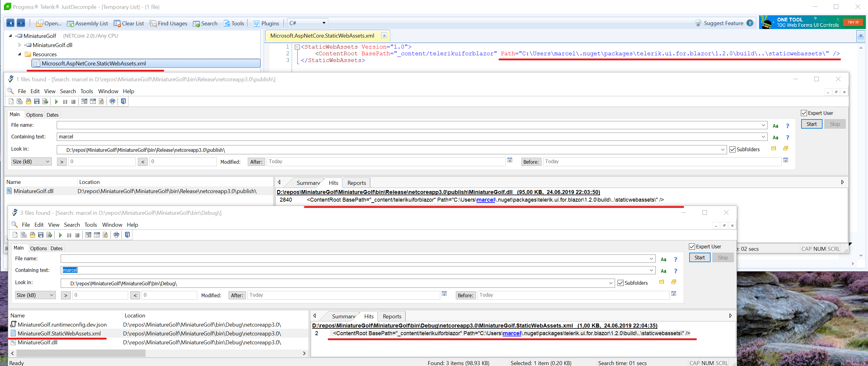Viewport: 868px width, 366px height.
Task: Start the search using the green play icon
Action: [56, 101]
